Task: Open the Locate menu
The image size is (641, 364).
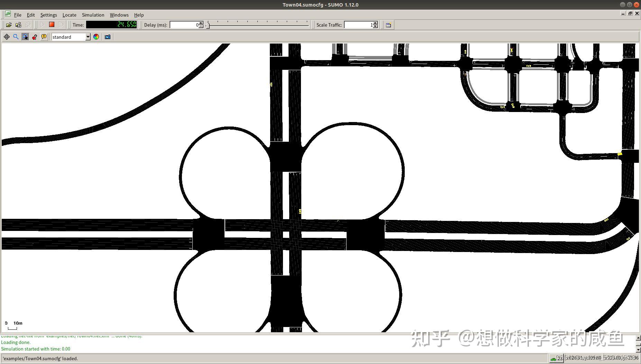Action: tap(69, 15)
